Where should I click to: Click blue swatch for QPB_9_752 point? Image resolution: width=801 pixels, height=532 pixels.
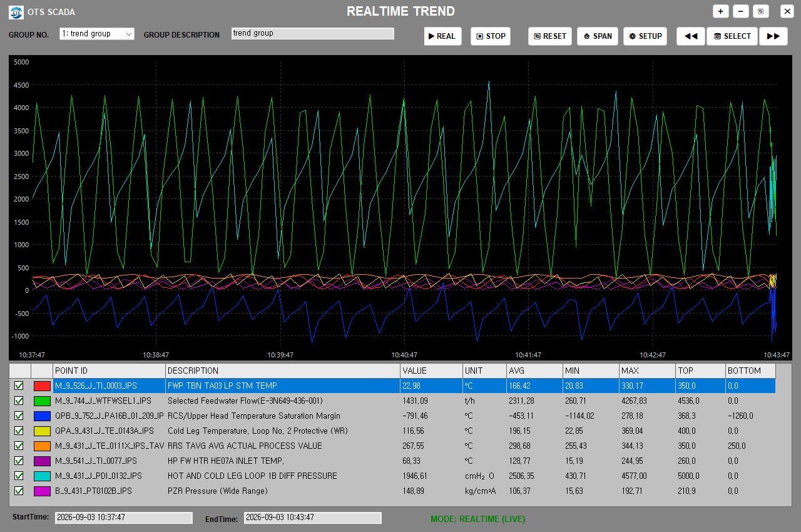coord(42,416)
